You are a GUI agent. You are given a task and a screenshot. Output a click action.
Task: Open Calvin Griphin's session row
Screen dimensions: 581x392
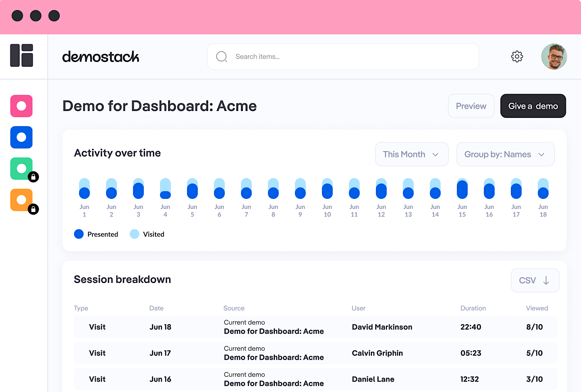click(315, 353)
